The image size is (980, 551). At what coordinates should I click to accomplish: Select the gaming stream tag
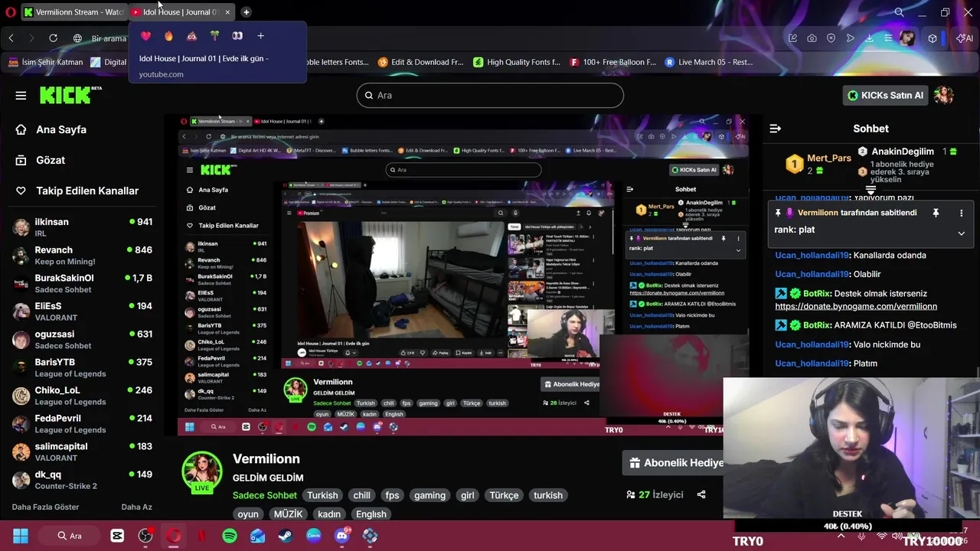tap(430, 495)
